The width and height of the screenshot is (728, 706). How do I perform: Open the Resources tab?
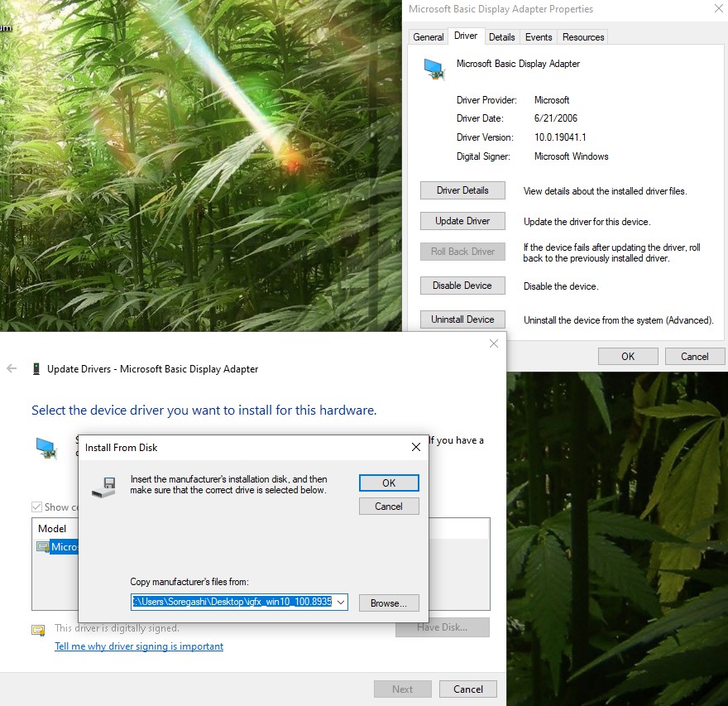583,37
